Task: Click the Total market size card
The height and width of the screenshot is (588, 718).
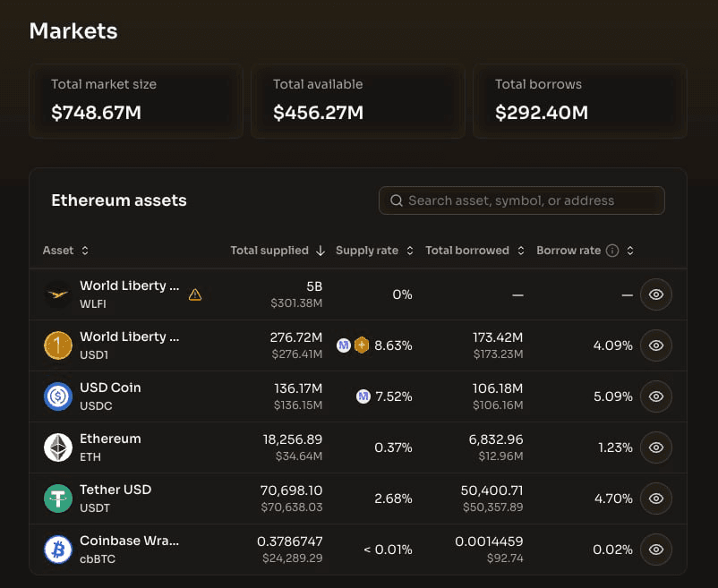Action: click(x=135, y=101)
